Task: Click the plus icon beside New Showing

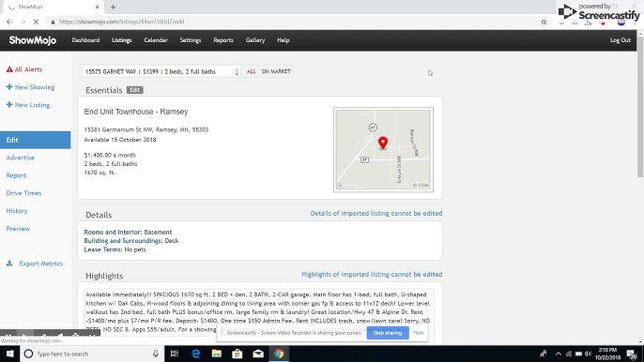Action: pos(9,87)
